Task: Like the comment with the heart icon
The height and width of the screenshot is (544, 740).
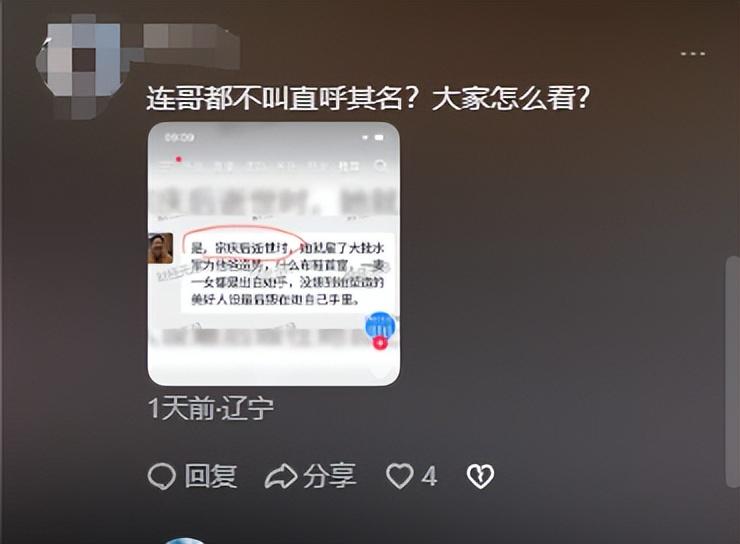Action: pyautogui.click(x=400, y=476)
